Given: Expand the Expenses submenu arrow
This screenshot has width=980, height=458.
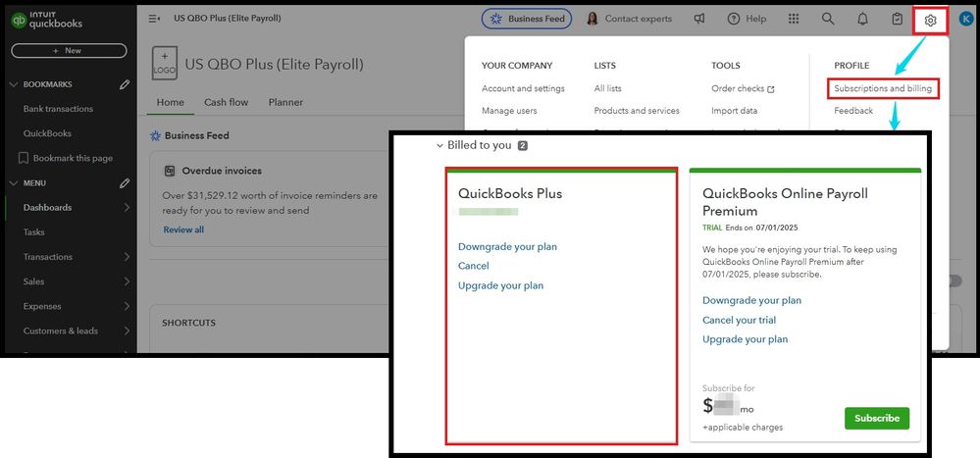Looking at the screenshot, I should [127, 306].
